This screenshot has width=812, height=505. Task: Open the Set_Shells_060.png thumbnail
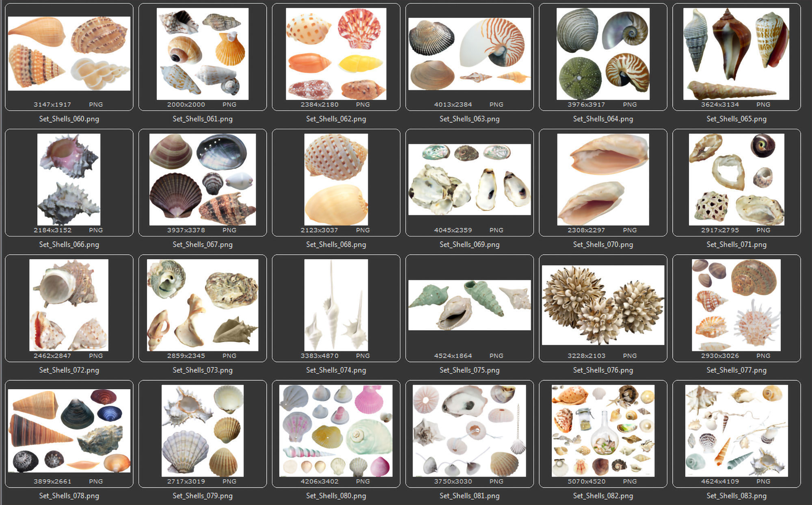coord(69,55)
